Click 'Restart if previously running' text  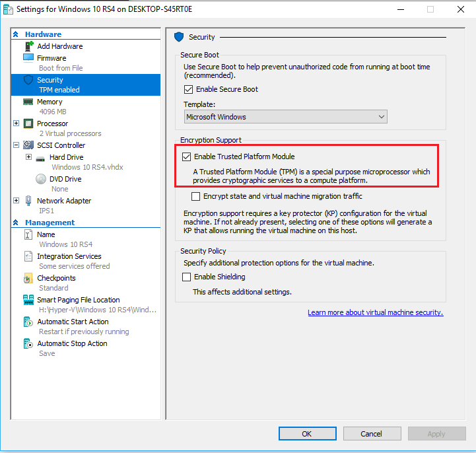coord(84,331)
